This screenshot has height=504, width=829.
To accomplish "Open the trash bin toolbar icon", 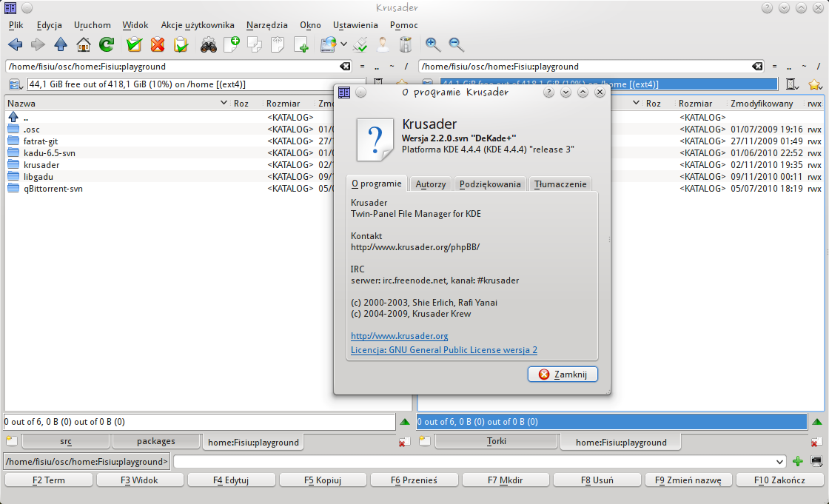I will pyautogui.click(x=405, y=44).
